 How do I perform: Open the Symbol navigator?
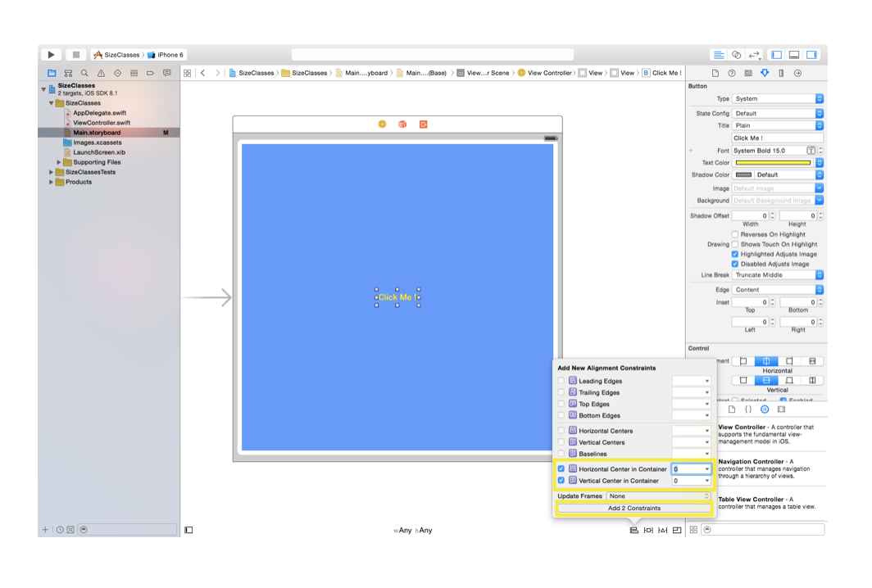click(68, 74)
